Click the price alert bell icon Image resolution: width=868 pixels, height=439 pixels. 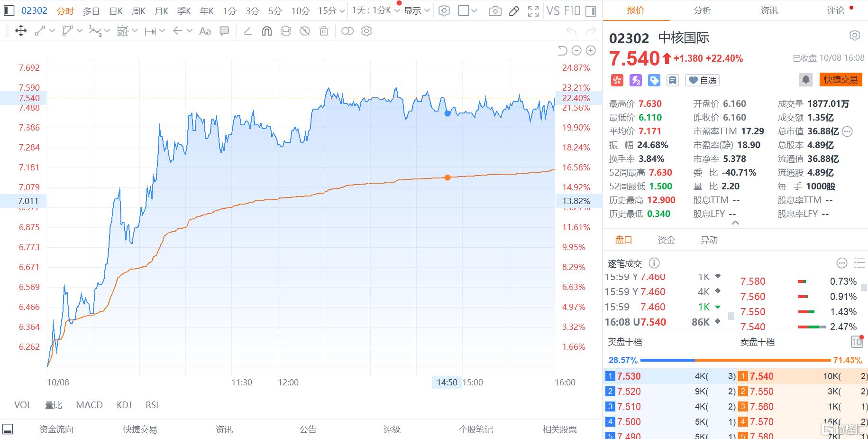(805, 80)
